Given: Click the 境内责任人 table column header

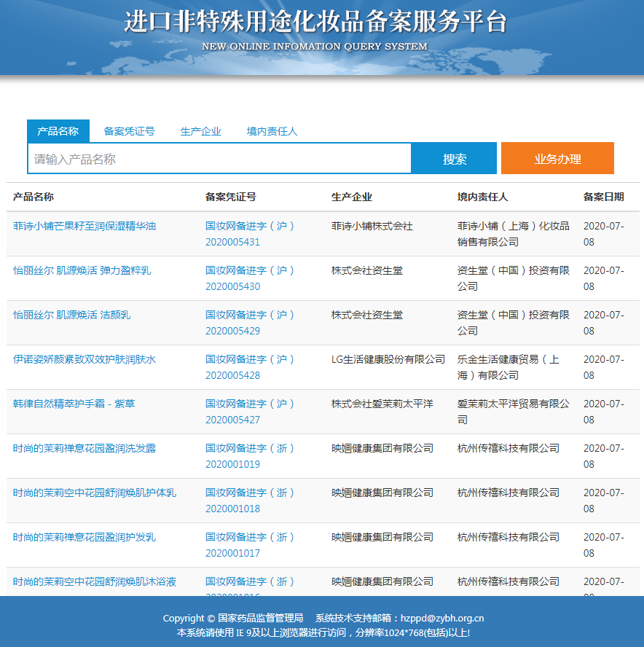Looking at the screenshot, I should [x=483, y=197].
